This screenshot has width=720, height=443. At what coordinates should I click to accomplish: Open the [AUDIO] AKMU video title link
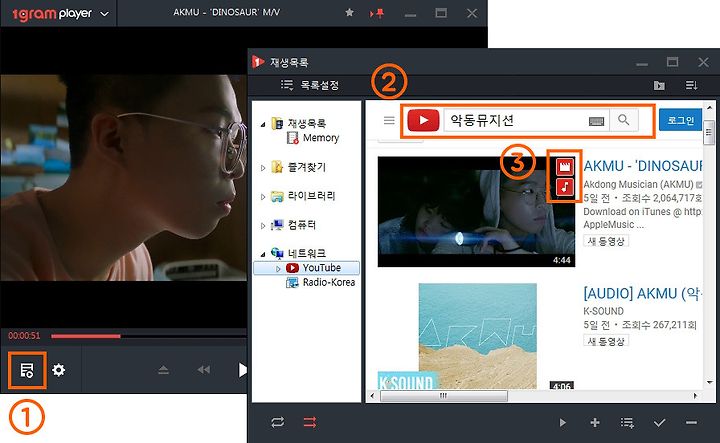[x=643, y=293]
